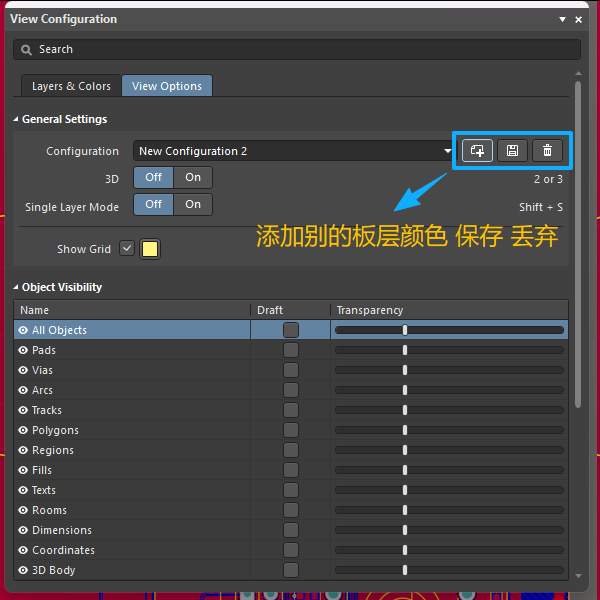
Task: Check Draft box for Coordinates
Action: coord(291,550)
